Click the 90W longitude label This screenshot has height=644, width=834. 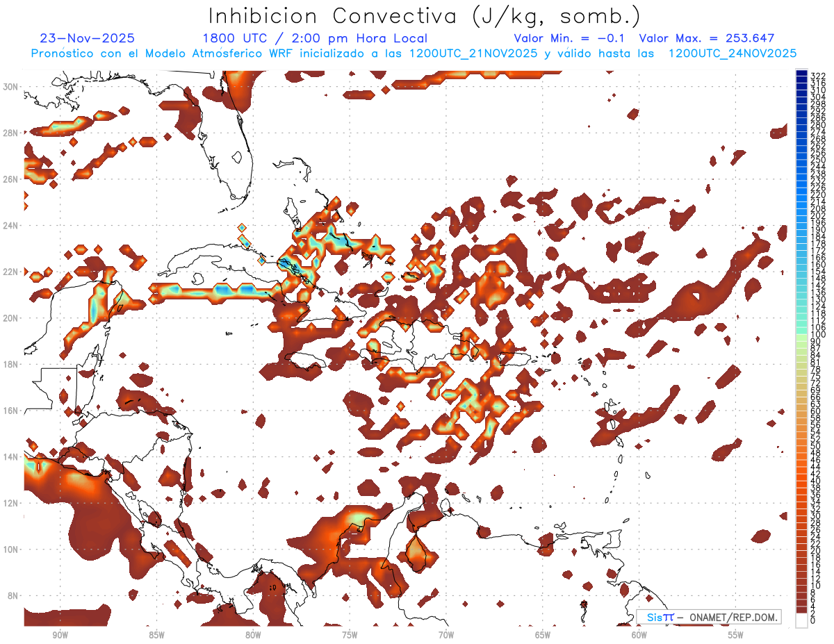pyautogui.click(x=60, y=636)
